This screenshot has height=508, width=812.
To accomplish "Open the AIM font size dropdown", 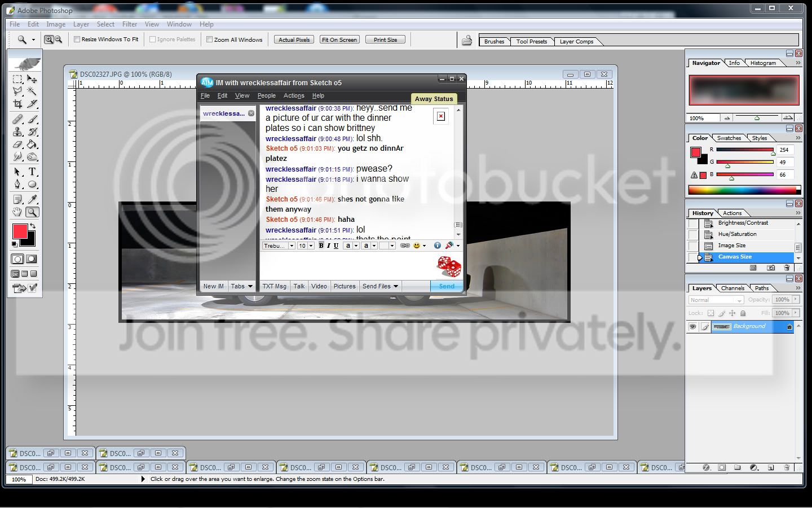I will coord(310,246).
